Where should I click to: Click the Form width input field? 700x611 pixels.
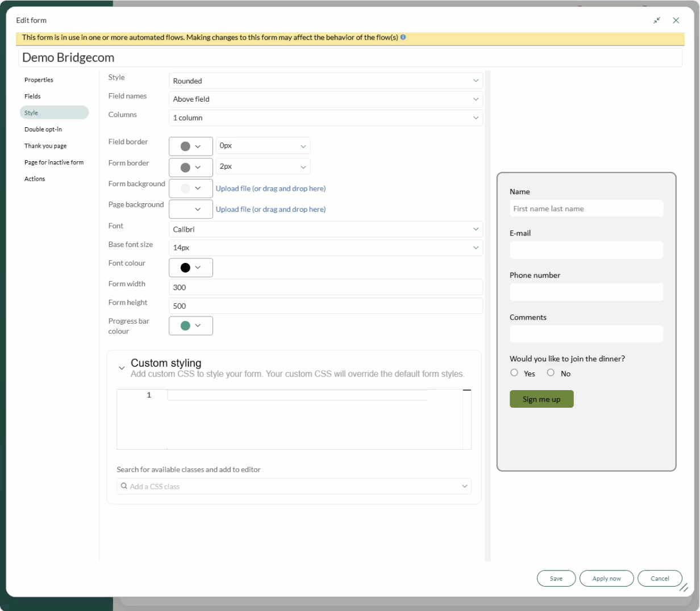click(326, 287)
